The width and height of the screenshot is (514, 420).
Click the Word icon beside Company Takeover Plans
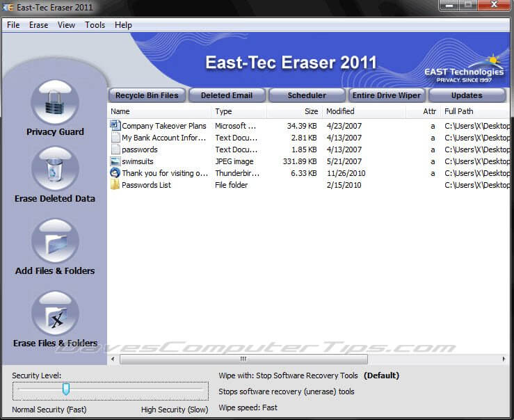[115, 125]
